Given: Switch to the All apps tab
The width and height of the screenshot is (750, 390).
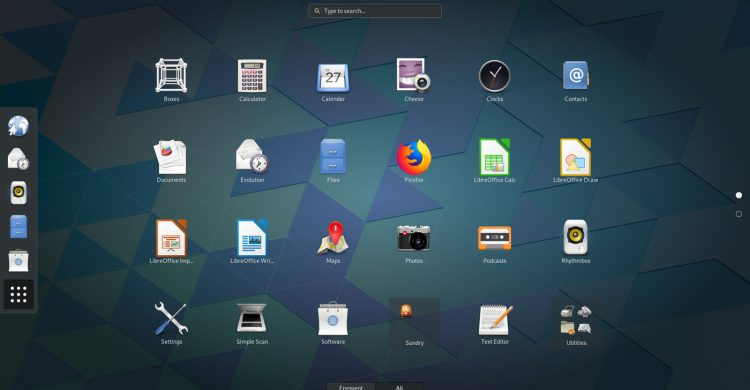Looking at the screenshot, I should click(x=400, y=387).
